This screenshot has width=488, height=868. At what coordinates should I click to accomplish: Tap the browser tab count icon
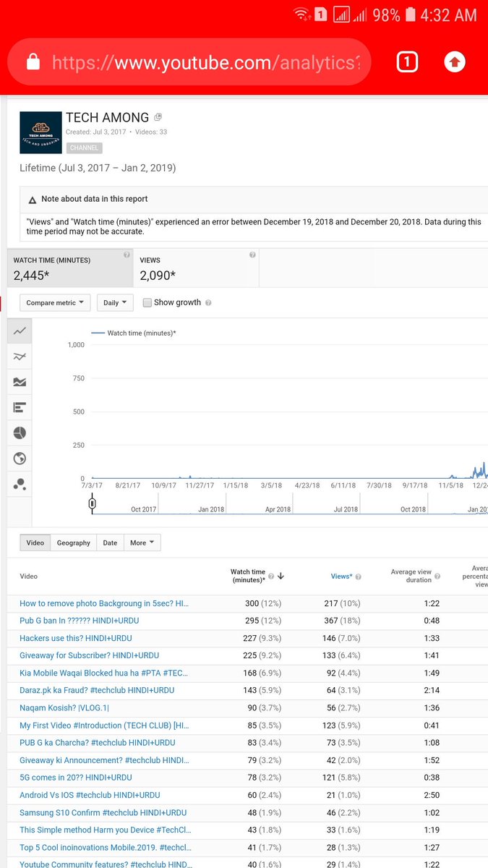tap(407, 63)
